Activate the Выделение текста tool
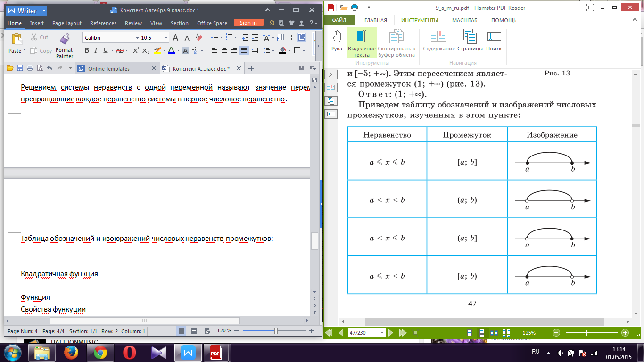 [362, 43]
